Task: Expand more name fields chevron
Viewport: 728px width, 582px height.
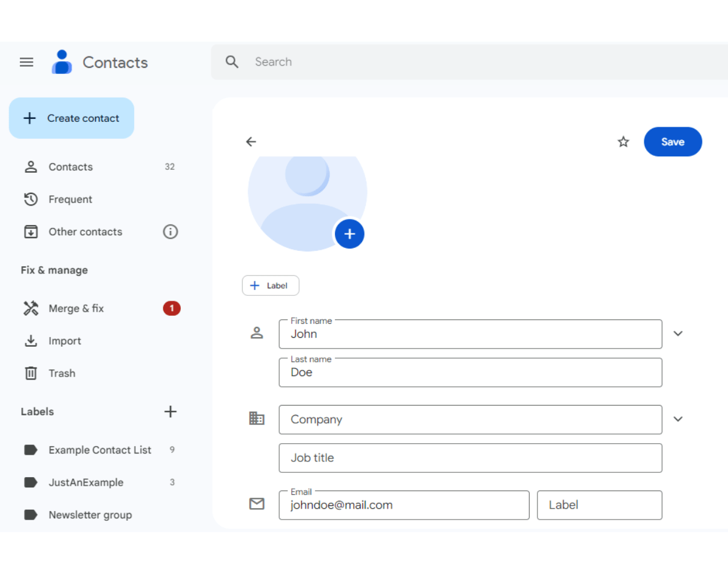Action: click(678, 333)
